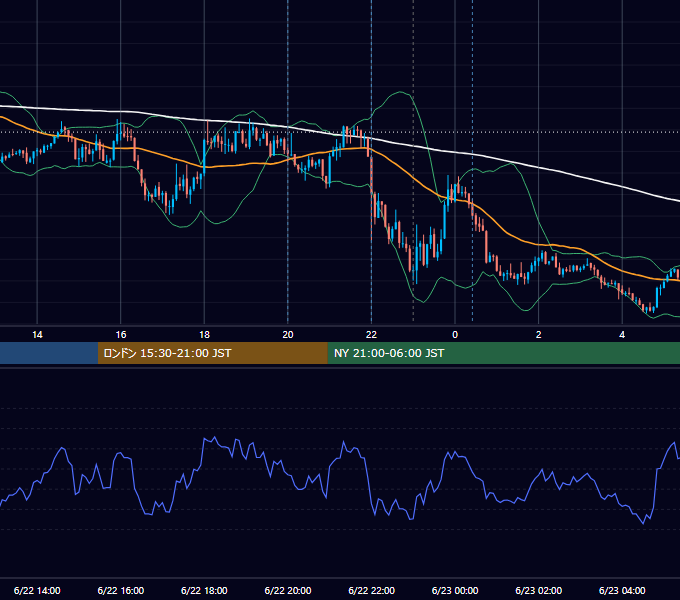Click the 6/22 20:00 date label
Image resolution: width=680 pixels, height=600 pixels.
288,590
